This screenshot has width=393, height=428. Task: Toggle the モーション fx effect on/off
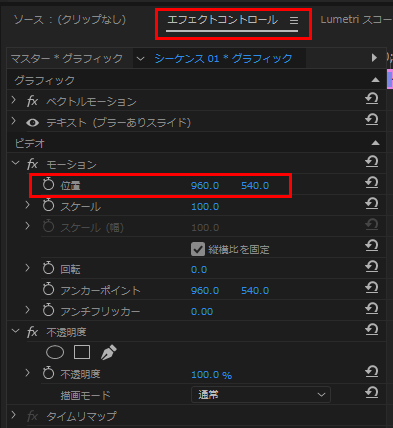32,164
